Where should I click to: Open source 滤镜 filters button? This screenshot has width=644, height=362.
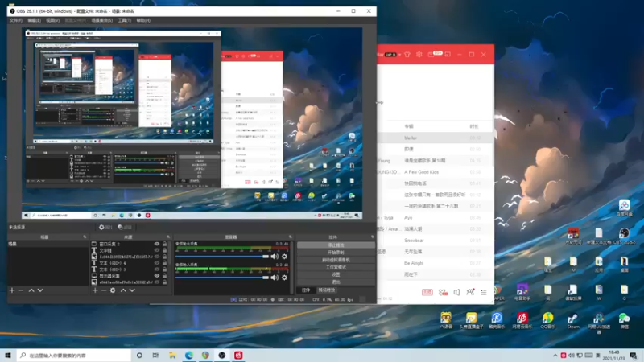125,227
